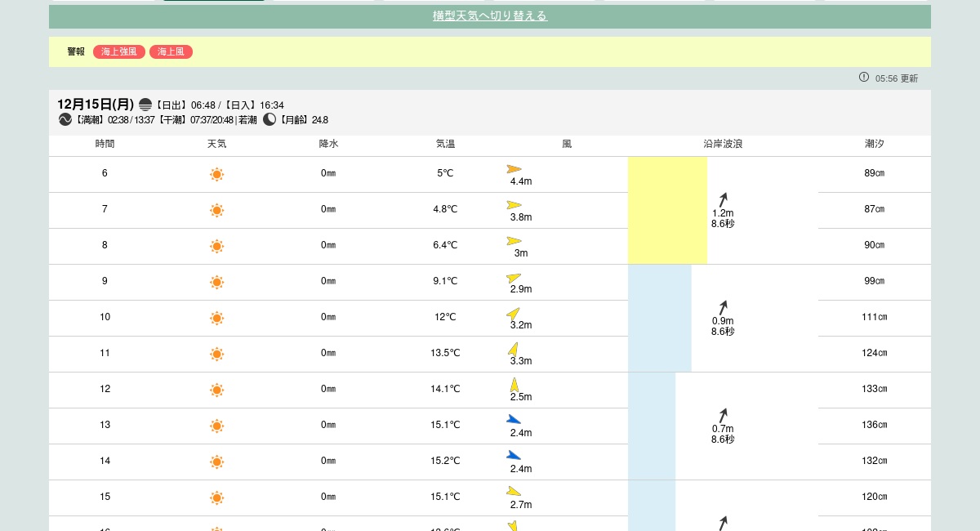
Task: Click the orange wind arrow for 4.4m
Action: (x=514, y=169)
